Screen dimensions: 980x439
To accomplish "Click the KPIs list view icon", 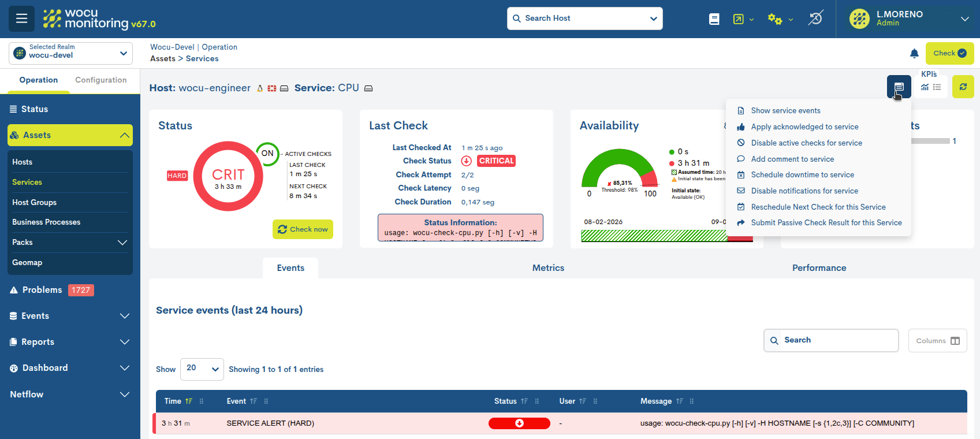I will coord(937,87).
